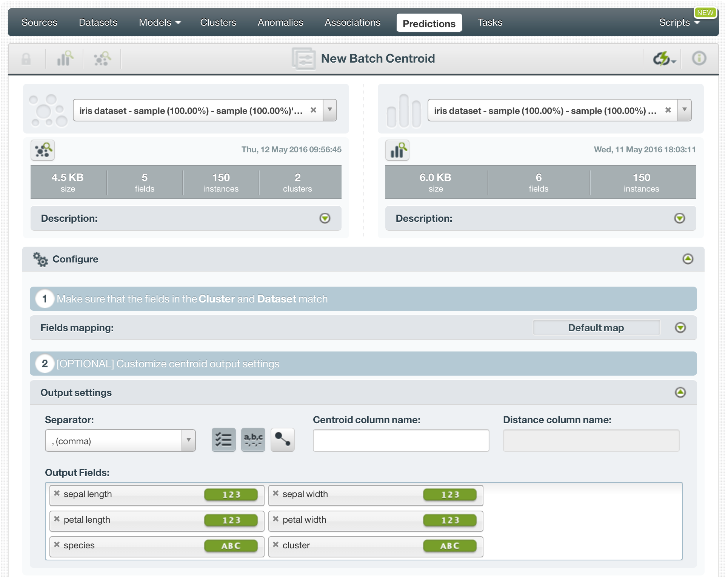Click the info icon in header
Image resolution: width=728 pixels, height=577 pixels.
click(x=699, y=58)
